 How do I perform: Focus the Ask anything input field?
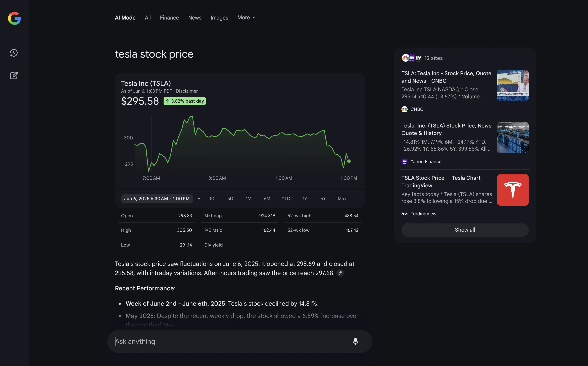coord(240,341)
